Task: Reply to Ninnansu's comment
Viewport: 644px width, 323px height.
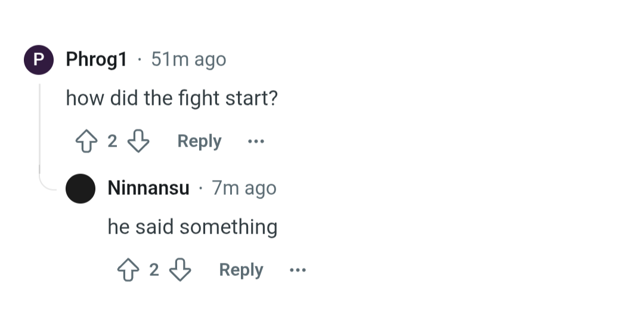Action: pyautogui.click(x=241, y=270)
